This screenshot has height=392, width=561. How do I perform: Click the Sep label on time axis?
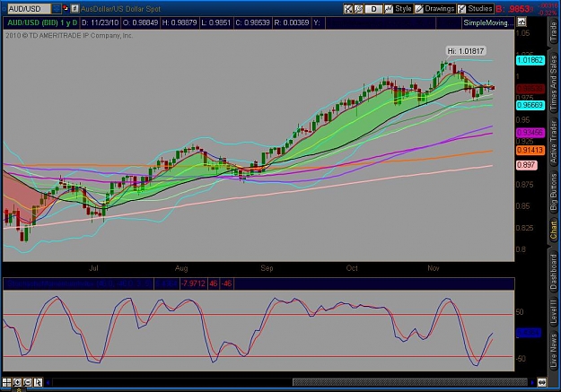267,268
